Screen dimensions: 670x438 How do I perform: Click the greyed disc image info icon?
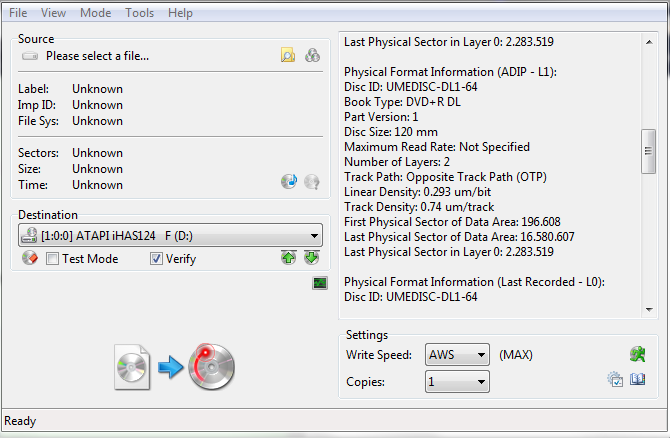(312, 182)
